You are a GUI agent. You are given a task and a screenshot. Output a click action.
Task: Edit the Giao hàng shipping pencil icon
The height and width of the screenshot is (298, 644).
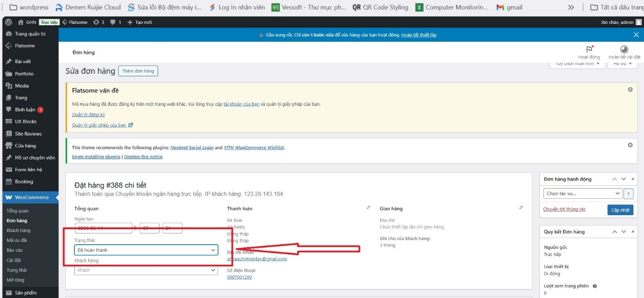pos(521,207)
